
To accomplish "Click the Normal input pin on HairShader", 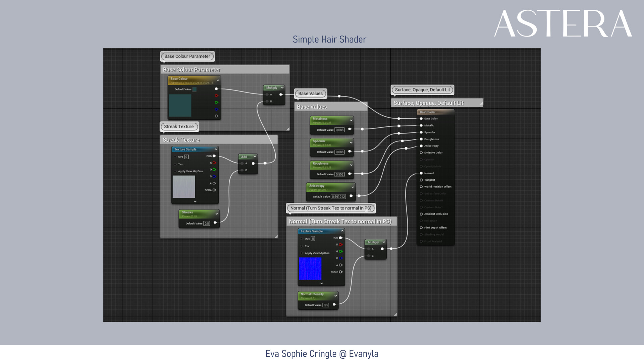I will coord(421,173).
